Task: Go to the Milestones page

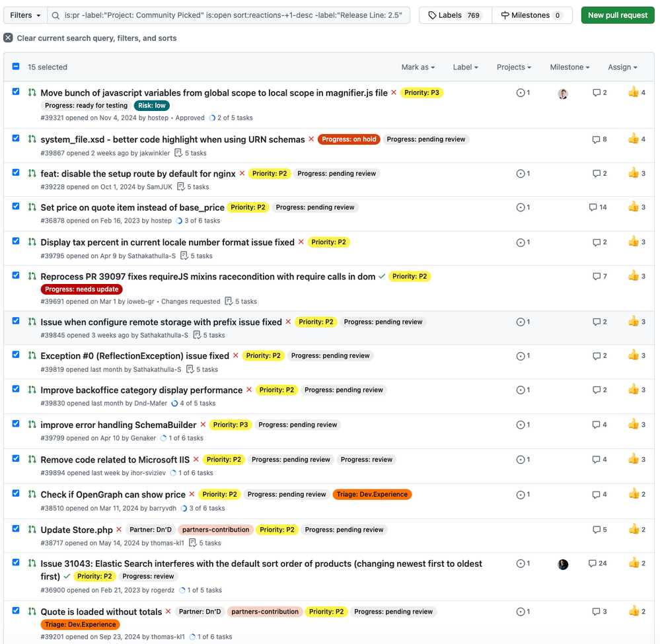Action: [x=531, y=15]
